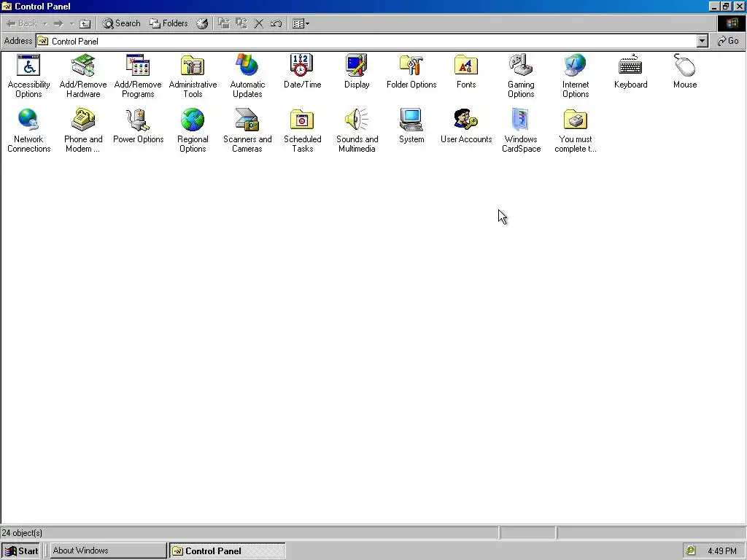747x560 pixels.
Task: Click the Undo toolbar icon
Action: coord(276,23)
